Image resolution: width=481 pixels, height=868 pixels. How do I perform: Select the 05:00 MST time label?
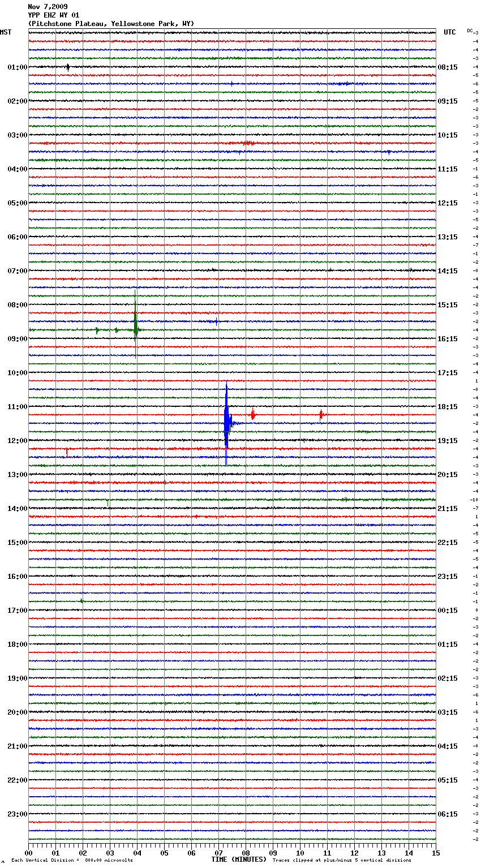pyautogui.click(x=18, y=203)
